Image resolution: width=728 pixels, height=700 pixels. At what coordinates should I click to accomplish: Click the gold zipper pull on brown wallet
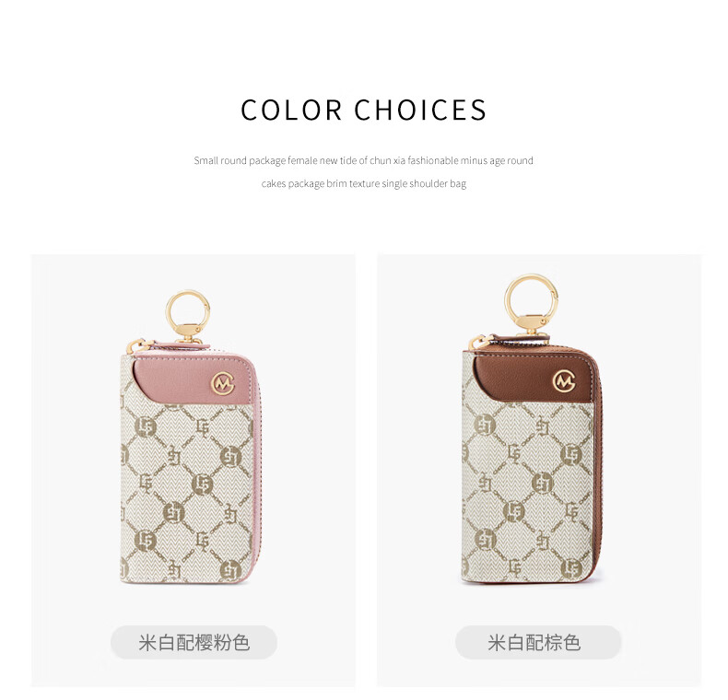481,342
